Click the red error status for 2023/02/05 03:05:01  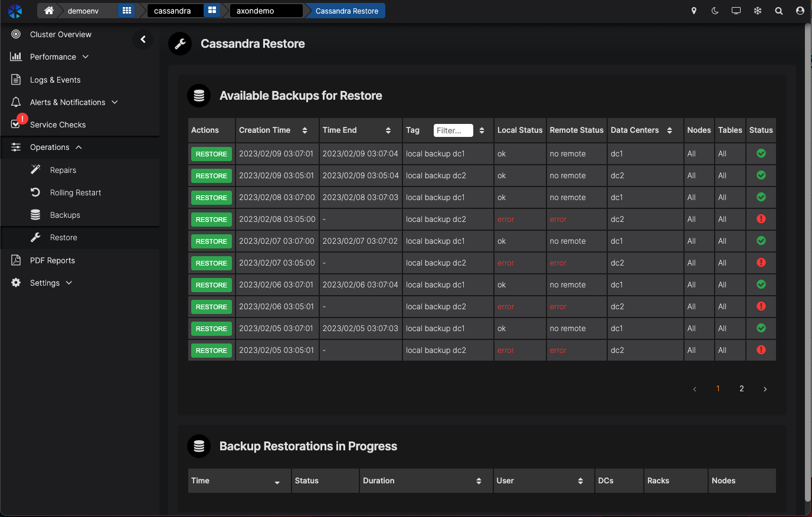(x=761, y=350)
